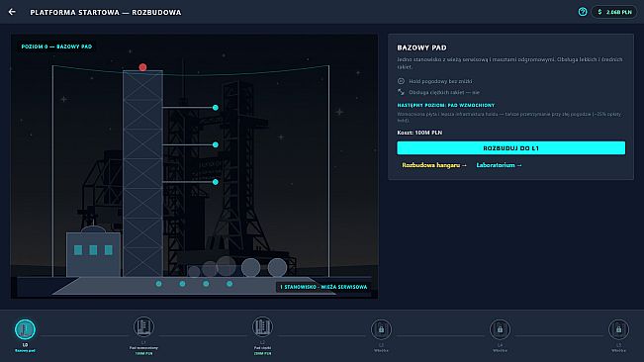This screenshot has width=644, height=362.
Task: Click the POZIOM 0 — BAZOWY PAD label
Action: (x=56, y=46)
